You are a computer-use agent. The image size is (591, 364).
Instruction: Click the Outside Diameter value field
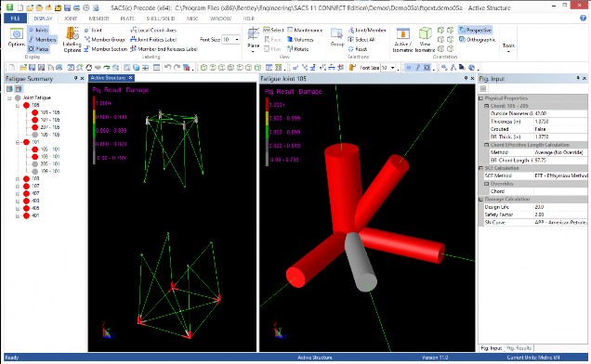[560, 113]
